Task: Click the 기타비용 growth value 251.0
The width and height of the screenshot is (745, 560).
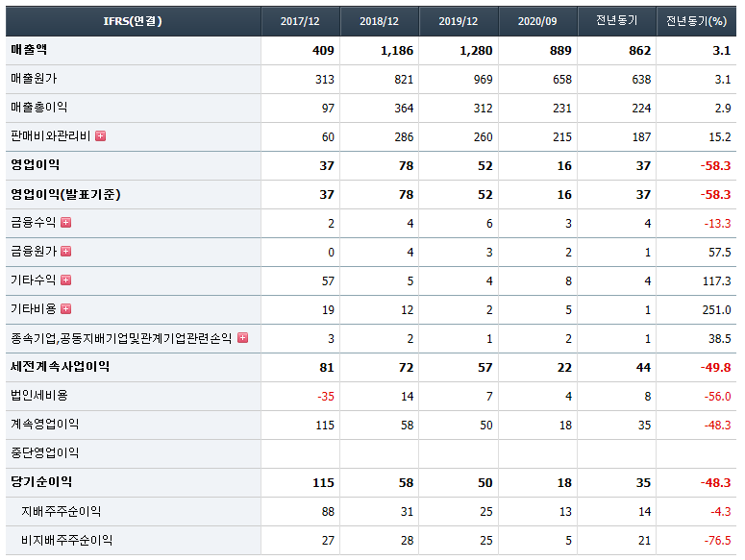Action: pos(716,310)
